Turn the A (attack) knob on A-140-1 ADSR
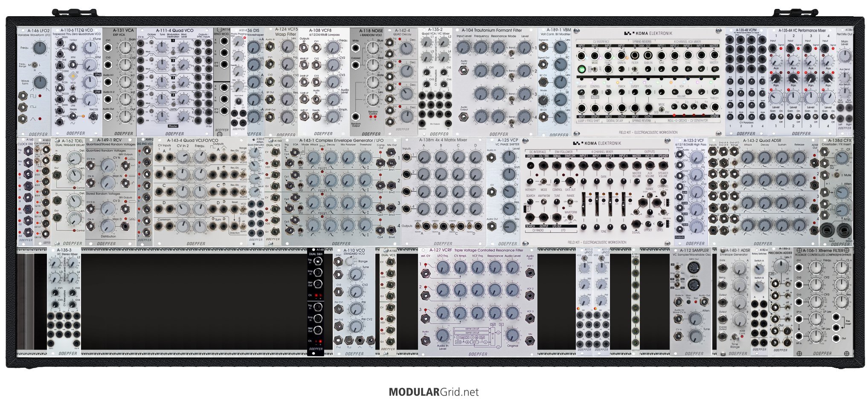This screenshot has height=401, width=868. pyautogui.click(x=740, y=268)
